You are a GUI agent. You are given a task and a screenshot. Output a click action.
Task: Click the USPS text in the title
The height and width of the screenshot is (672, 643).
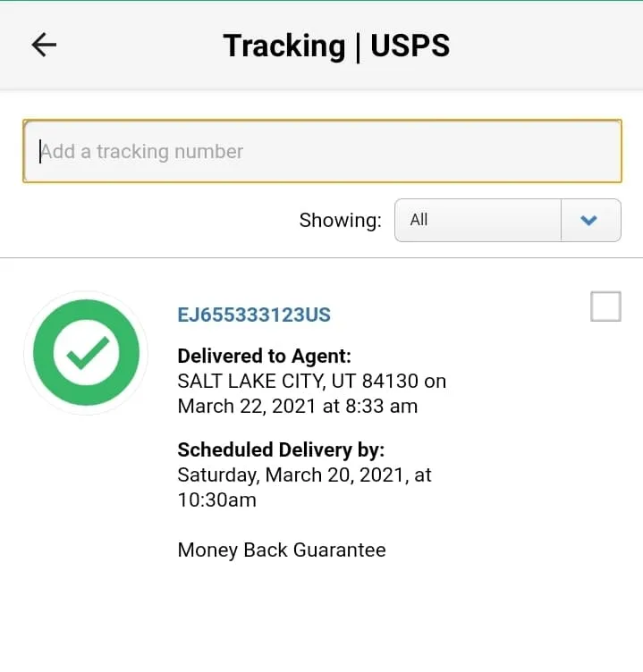point(410,46)
